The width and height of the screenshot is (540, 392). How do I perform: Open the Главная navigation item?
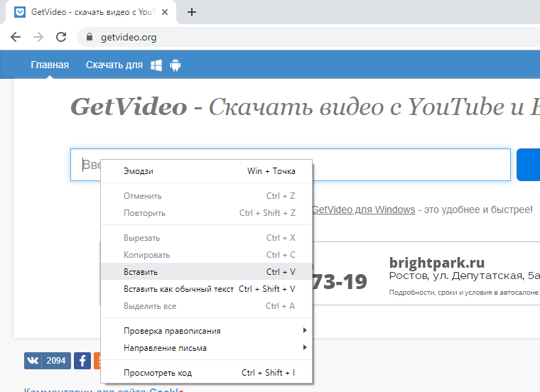point(50,65)
